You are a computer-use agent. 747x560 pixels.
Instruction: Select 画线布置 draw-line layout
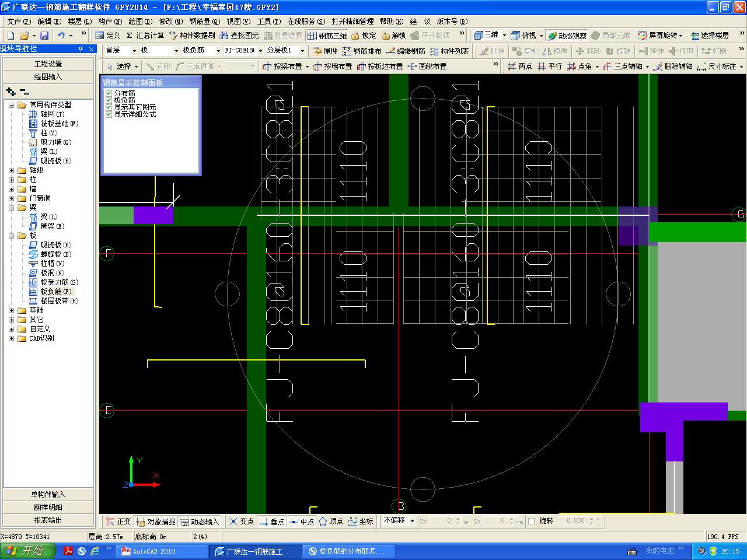427,66
